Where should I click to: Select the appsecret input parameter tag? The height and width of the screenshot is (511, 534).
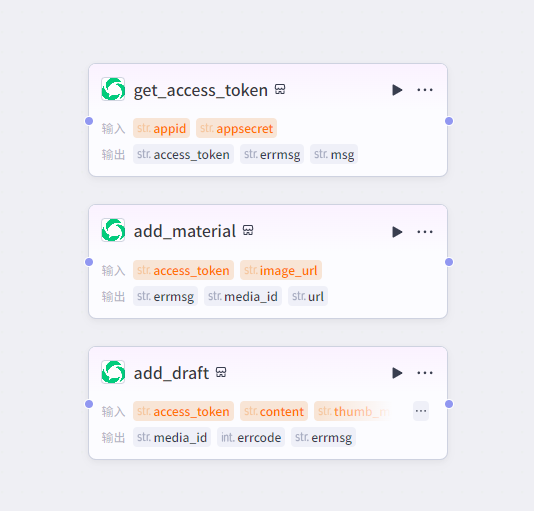(x=236, y=128)
